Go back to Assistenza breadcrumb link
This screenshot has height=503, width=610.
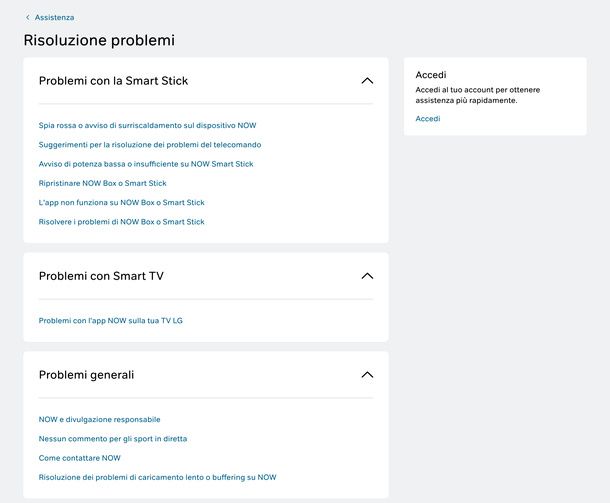pyautogui.click(x=54, y=18)
